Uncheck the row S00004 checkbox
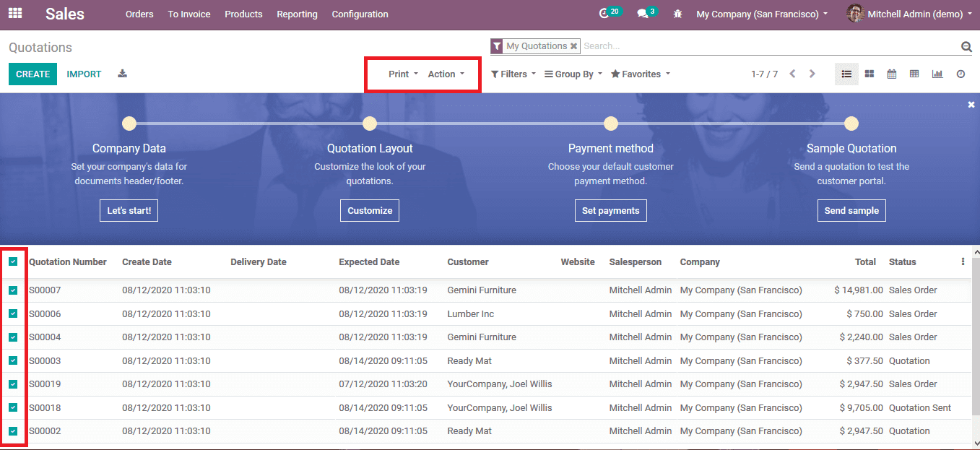The width and height of the screenshot is (980, 450). pyautogui.click(x=13, y=337)
